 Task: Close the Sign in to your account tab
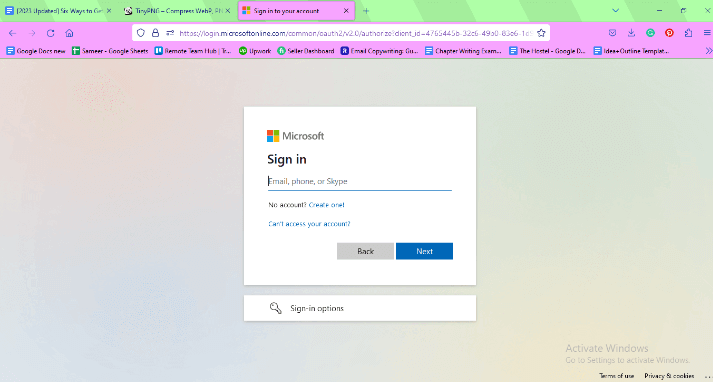coord(346,10)
